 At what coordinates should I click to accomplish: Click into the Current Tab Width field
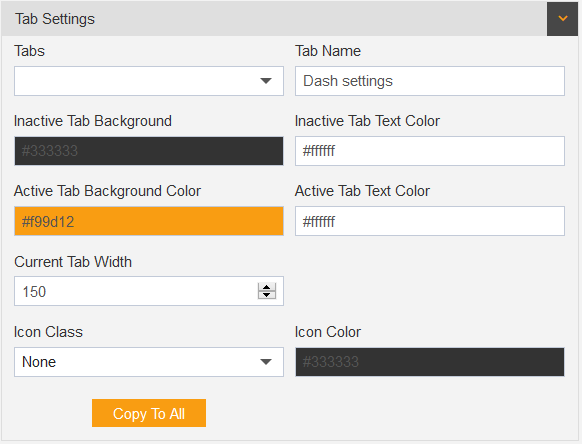[x=135, y=291]
